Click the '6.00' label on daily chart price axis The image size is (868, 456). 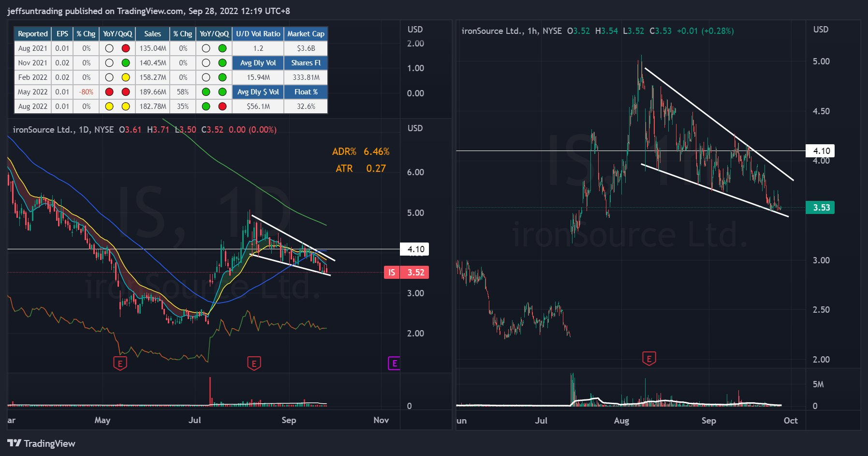(415, 172)
